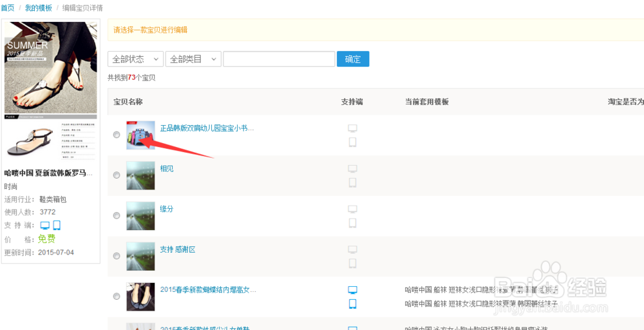Open the 相见 item link
644x330 pixels.
pos(167,168)
